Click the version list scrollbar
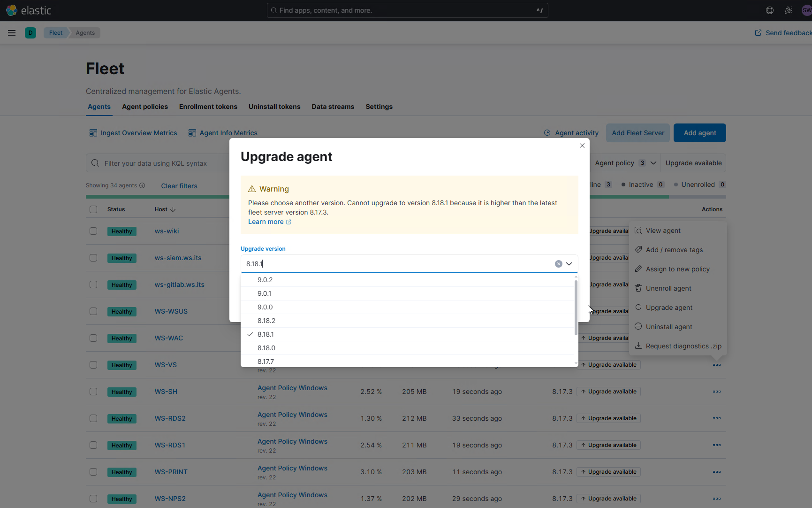Image resolution: width=812 pixels, height=508 pixels. (x=576, y=308)
